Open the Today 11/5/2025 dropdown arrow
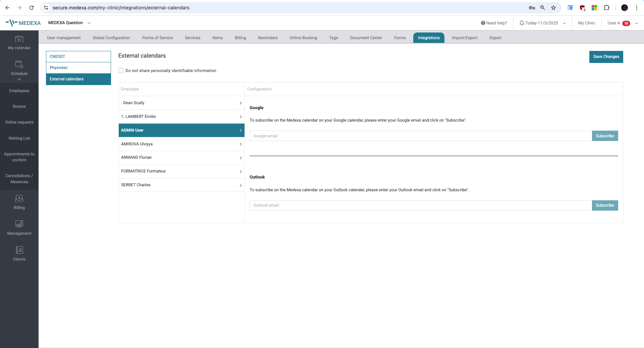Viewport: 644px width, 348px height. tap(565, 23)
